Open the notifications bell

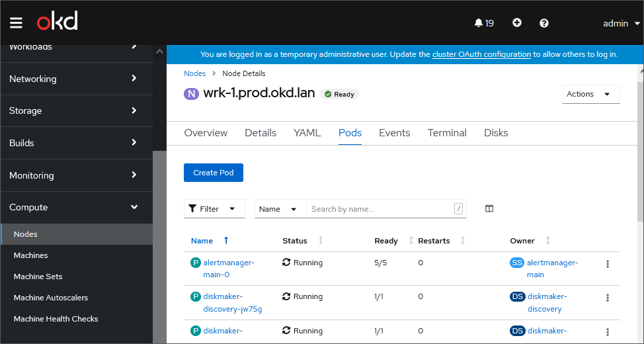[x=484, y=23]
